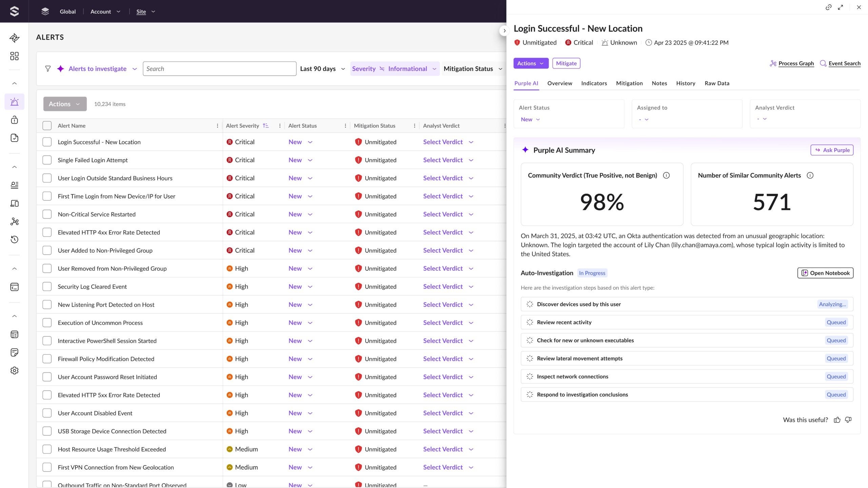
Task: Open the Raw Data tab
Action: coord(716,83)
